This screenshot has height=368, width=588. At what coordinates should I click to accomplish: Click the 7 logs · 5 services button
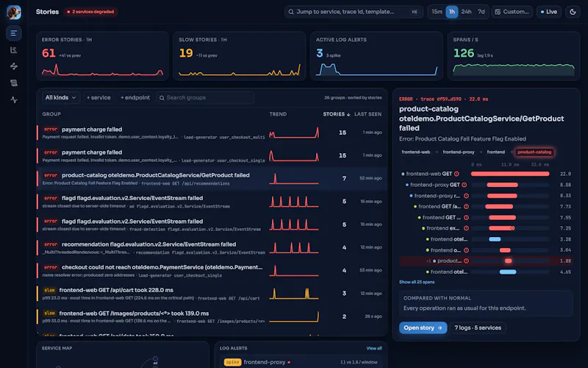click(x=478, y=328)
